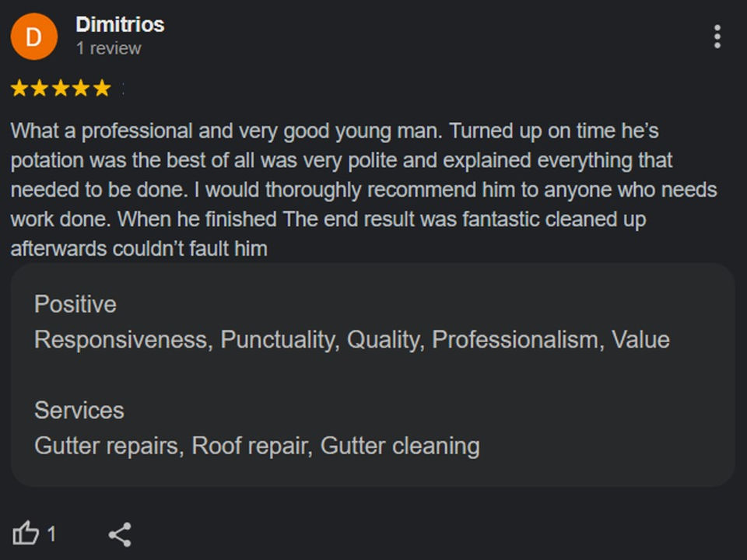Click Roof repair in services list

(249, 446)
